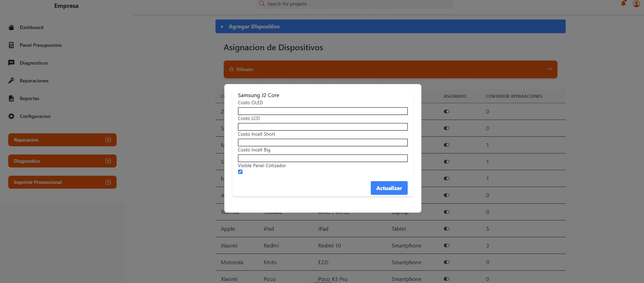Expand the Reparacion sidebar panel
Image resolution: width=644 pixels, height=283 pixels.
[108, 140]
